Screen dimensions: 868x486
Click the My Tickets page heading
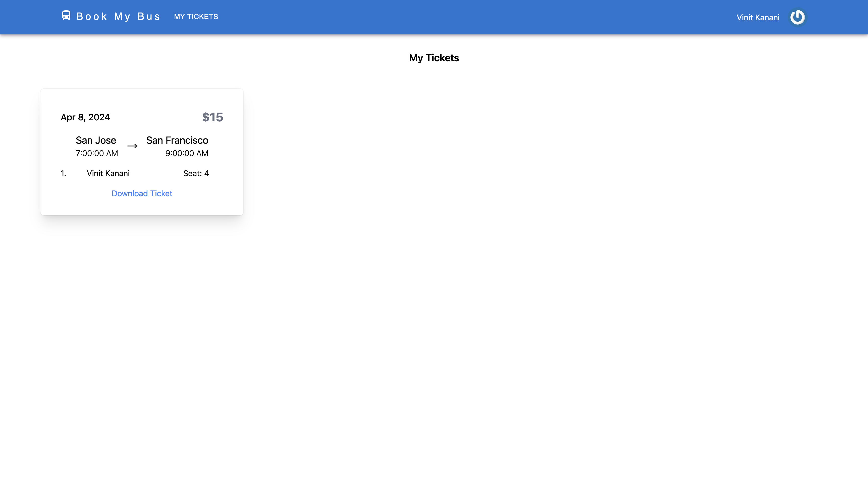[434, 58]
